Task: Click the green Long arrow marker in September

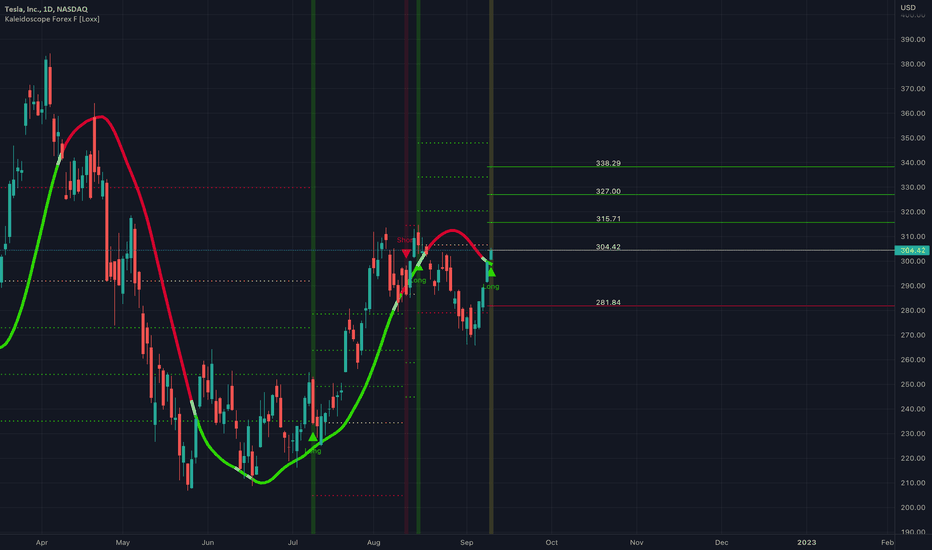Action: (x=491, y=272)
